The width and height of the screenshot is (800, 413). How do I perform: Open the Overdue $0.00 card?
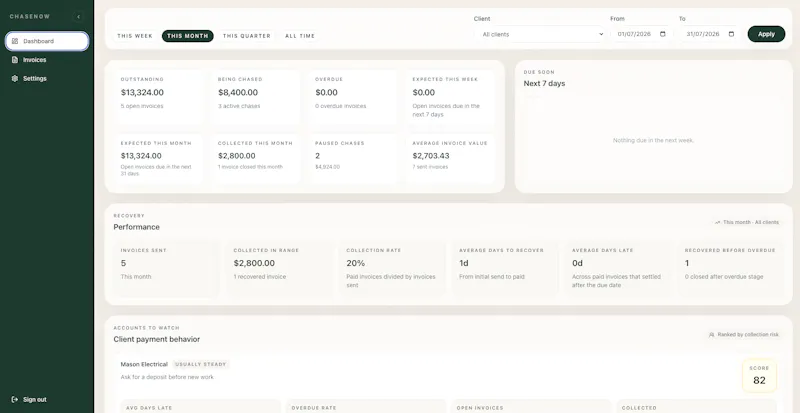[x=353, y=97]
